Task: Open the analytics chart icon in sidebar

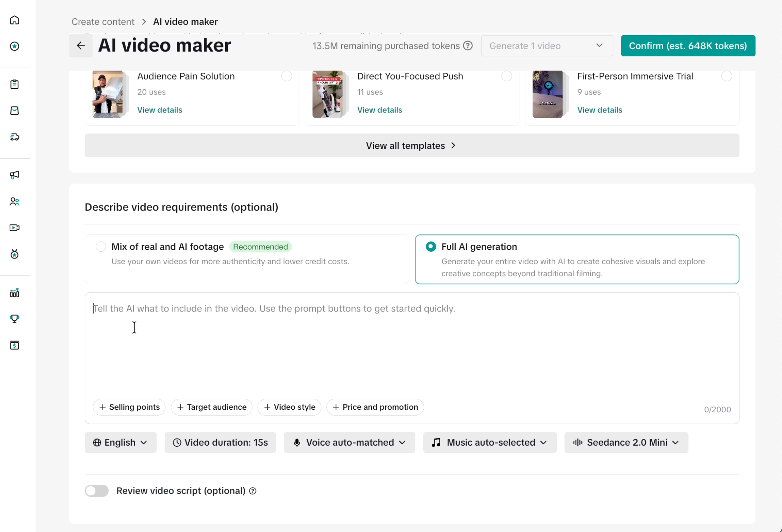Action: [14, 293]
